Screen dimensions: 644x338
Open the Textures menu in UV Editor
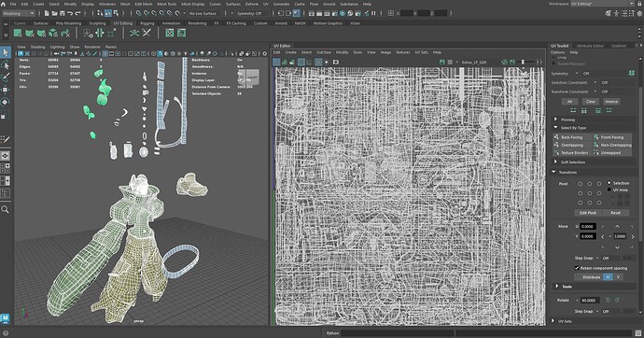[x=402, y=52]
